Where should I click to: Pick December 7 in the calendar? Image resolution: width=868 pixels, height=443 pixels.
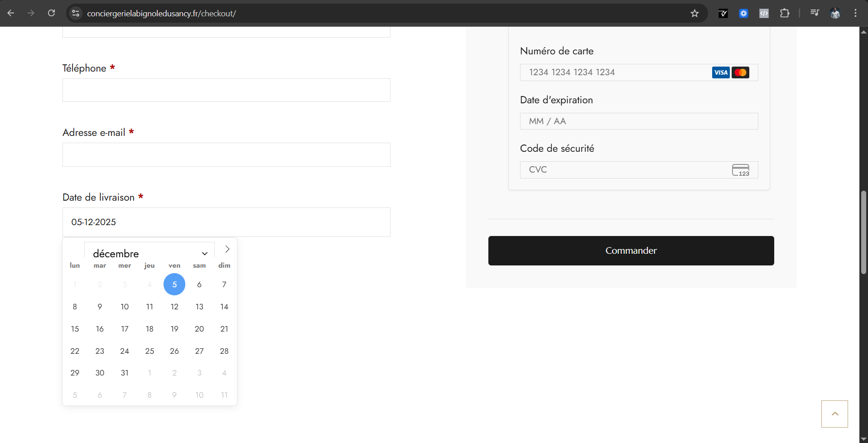[224, 284]
